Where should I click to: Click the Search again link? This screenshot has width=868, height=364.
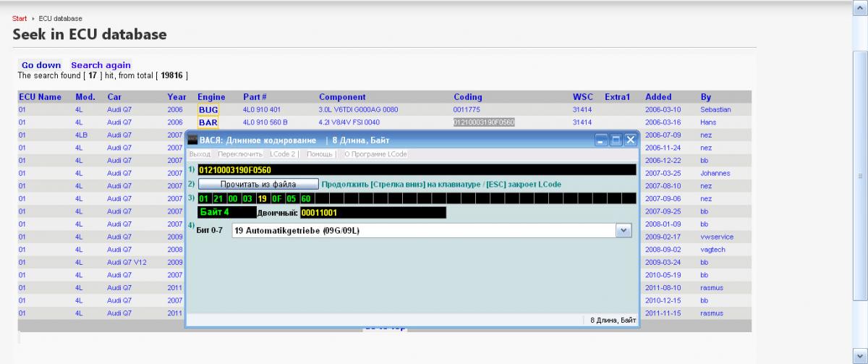pos(101,65)
